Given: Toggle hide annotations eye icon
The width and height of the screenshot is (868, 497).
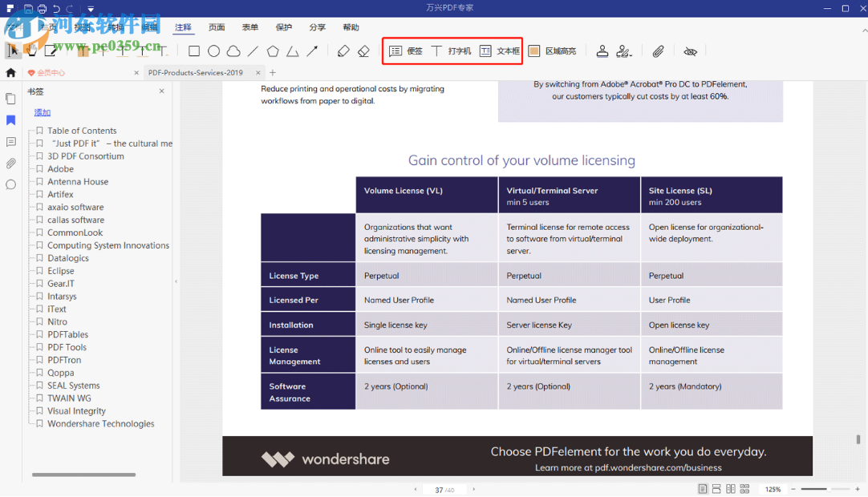Looking at the screenshot, I should click(690, 51).
